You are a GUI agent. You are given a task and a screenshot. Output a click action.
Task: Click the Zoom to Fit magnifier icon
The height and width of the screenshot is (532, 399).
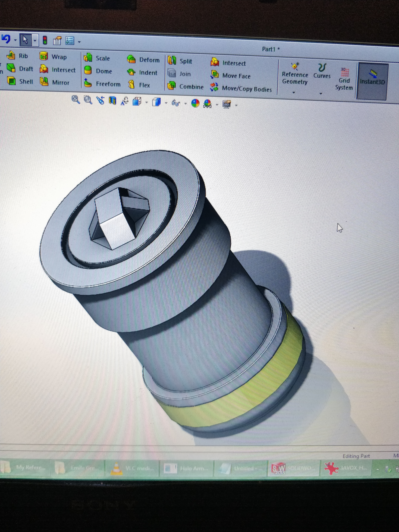tap(76, 99)
